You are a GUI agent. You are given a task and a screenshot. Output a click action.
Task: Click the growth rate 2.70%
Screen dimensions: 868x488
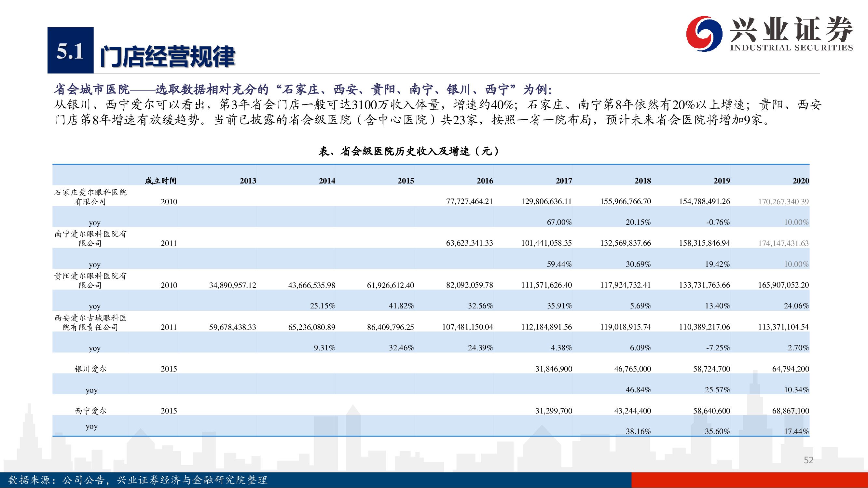[x=798, y=348]
